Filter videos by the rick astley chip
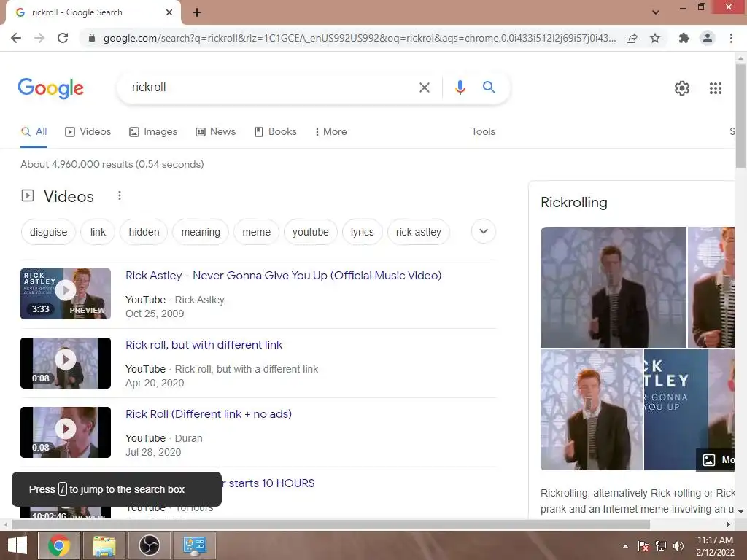This screenshot has height=560, width=747. coord(418,232)
